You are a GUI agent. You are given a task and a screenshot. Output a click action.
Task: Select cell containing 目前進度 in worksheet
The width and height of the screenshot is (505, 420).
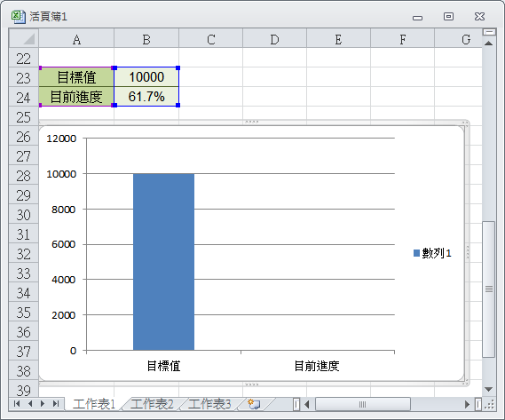76,97
